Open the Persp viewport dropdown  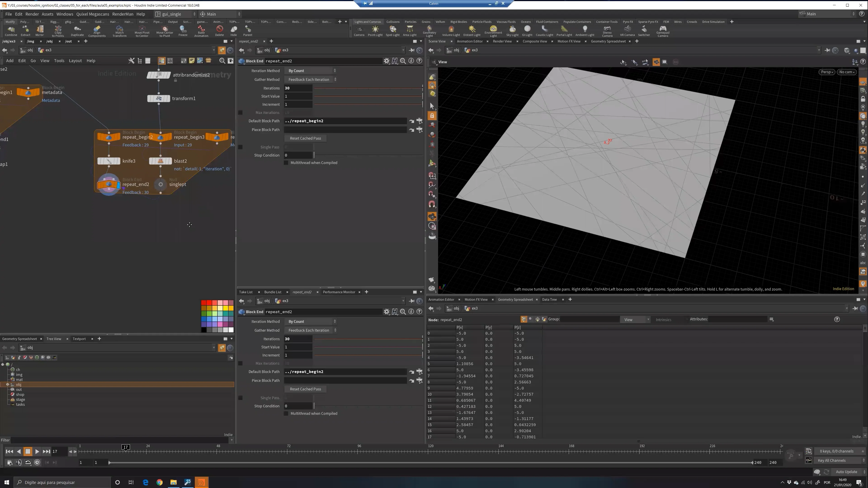827,72
